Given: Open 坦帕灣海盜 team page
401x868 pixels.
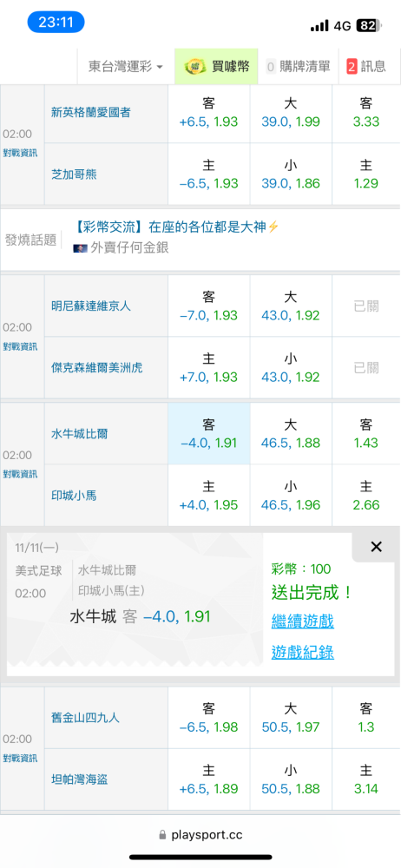Looking at the screenshot, I should 79,780.
